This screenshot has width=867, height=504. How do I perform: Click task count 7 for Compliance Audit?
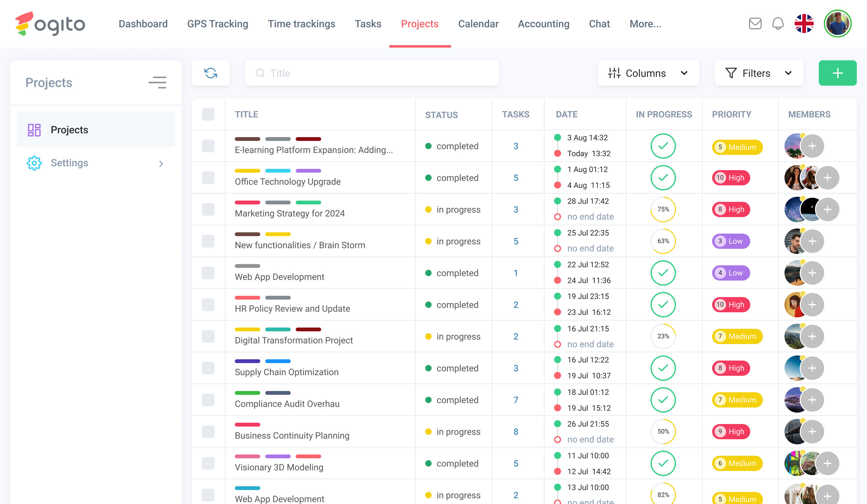(x=515, y=400)
